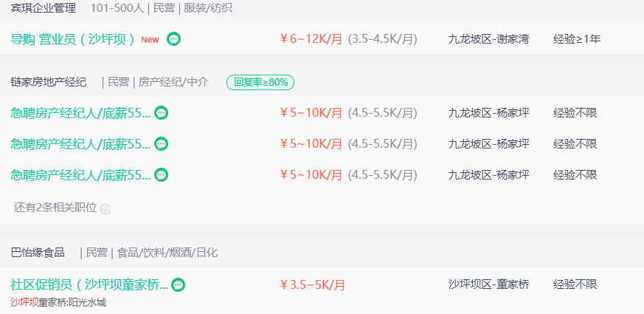644x314 pixels.
Task: Open 社区促销员(沙坪坝童家桥... job posting
Action: (89, 284)
